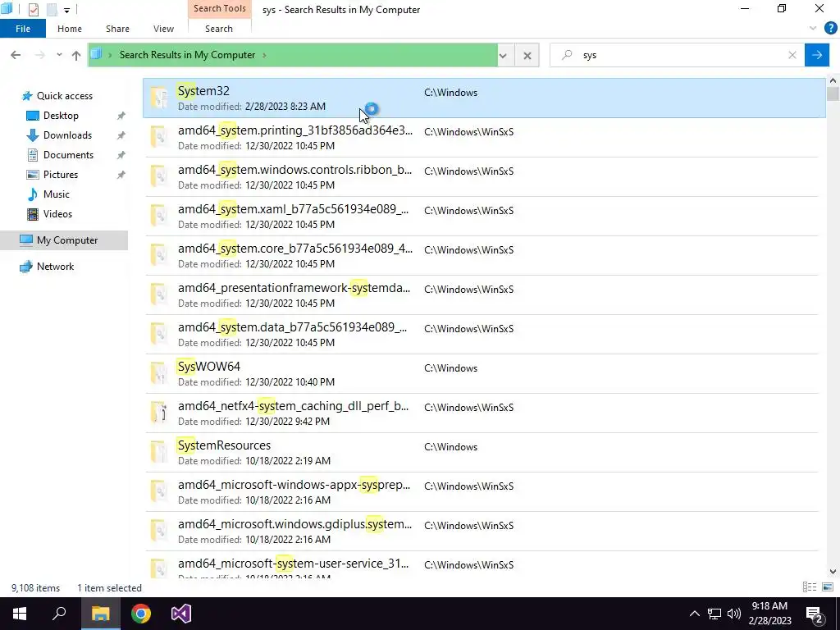Open Videos in the navigation pane

click(x=57, y=214)
